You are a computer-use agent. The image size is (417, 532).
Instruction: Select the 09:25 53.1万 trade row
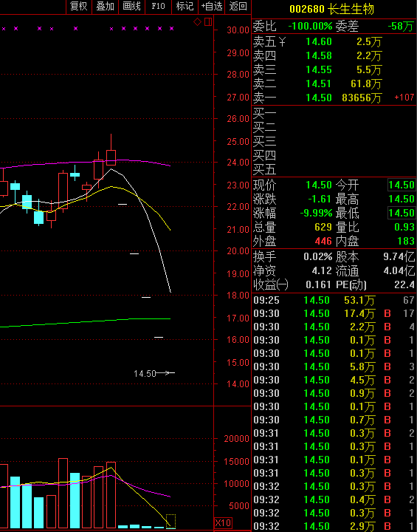pos(334,301)
